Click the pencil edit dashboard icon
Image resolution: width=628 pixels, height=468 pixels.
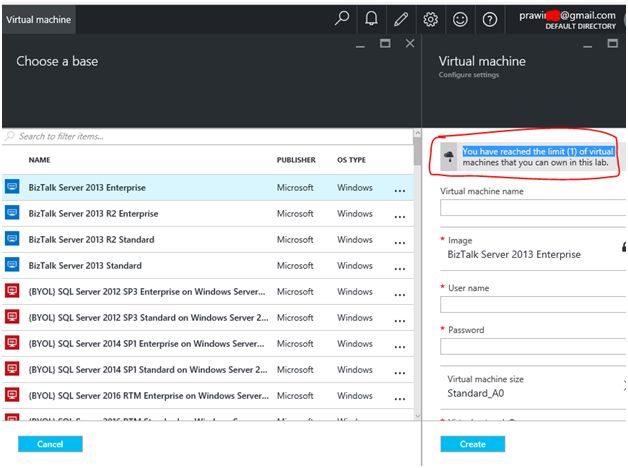click(401, 19)
